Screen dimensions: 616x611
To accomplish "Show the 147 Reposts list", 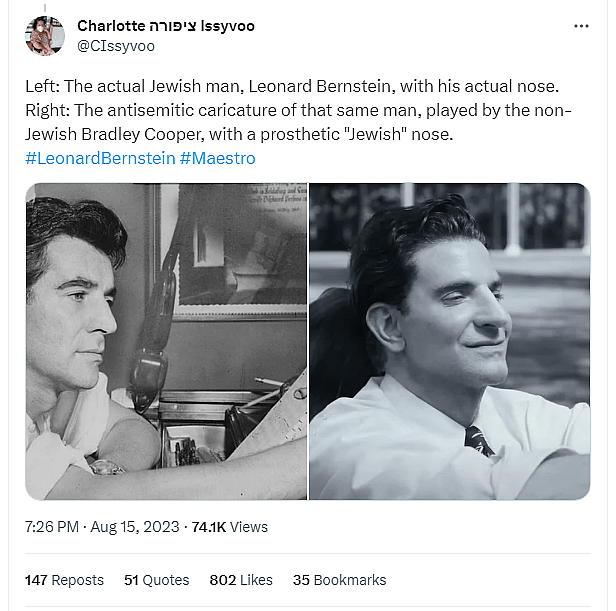I will 64,580.
